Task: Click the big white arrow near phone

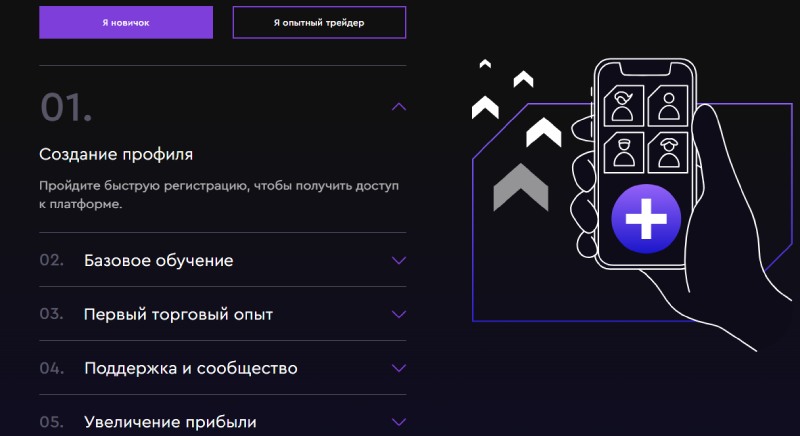Action: coord(543,132)
